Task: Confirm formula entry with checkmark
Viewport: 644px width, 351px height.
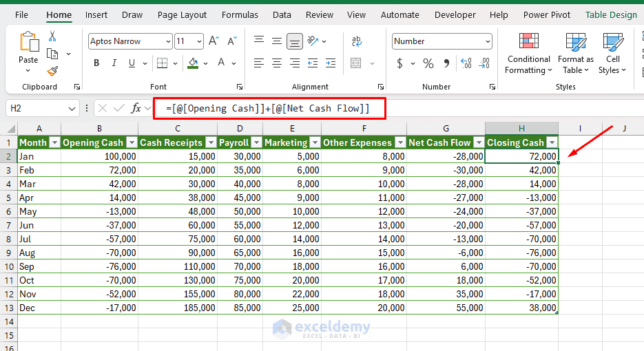Action: 119,108
